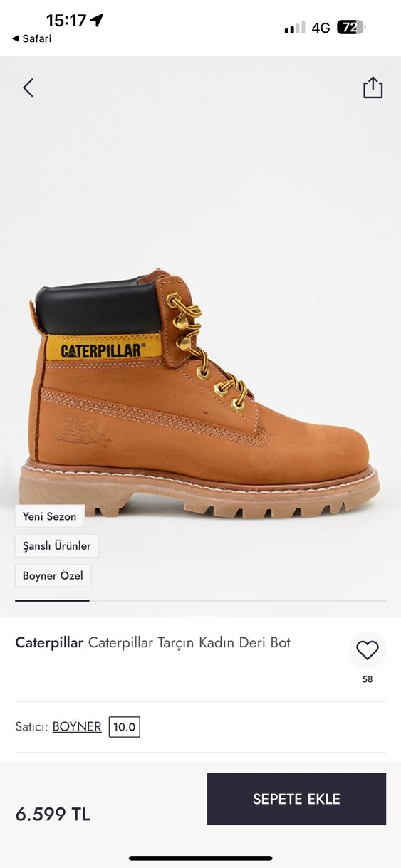
Task: Tap the share icon at top right
Action: pos(373,88)
